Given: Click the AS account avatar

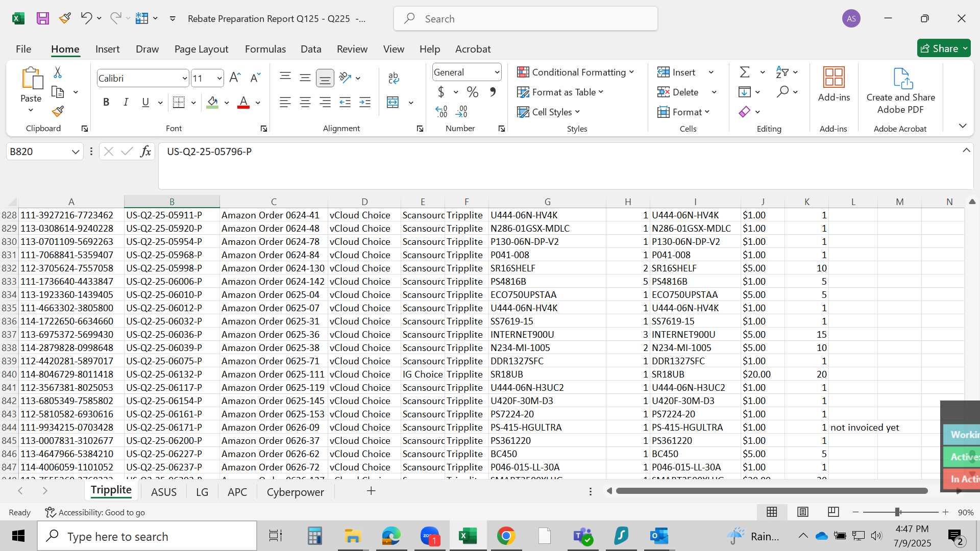Looking at the screenshot, I should click(851, 19).
